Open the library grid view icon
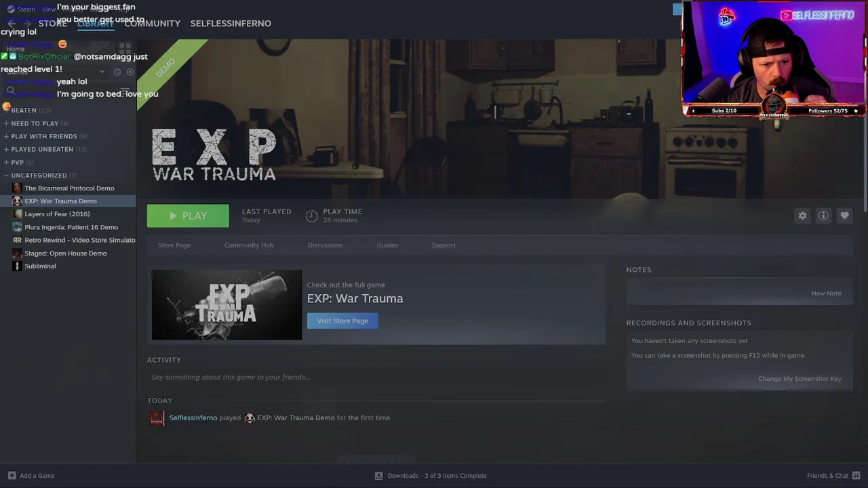Image resolution: width=868 pixels, height=488 pixels. 125,49
